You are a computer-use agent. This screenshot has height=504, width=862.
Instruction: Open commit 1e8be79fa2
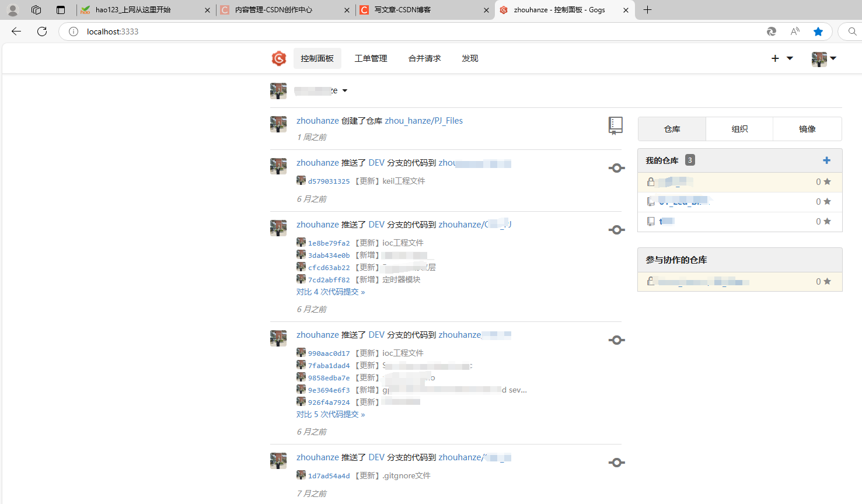329,243
